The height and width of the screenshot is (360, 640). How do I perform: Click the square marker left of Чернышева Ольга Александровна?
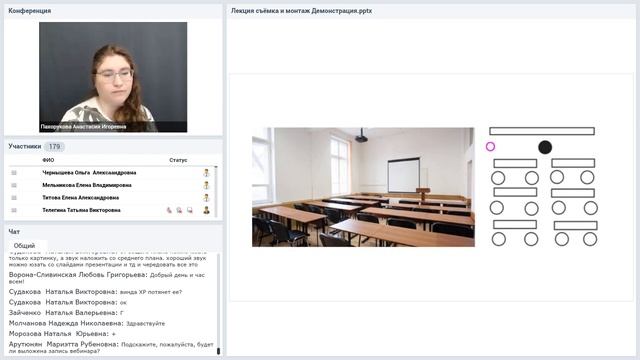tap(14, 173)
